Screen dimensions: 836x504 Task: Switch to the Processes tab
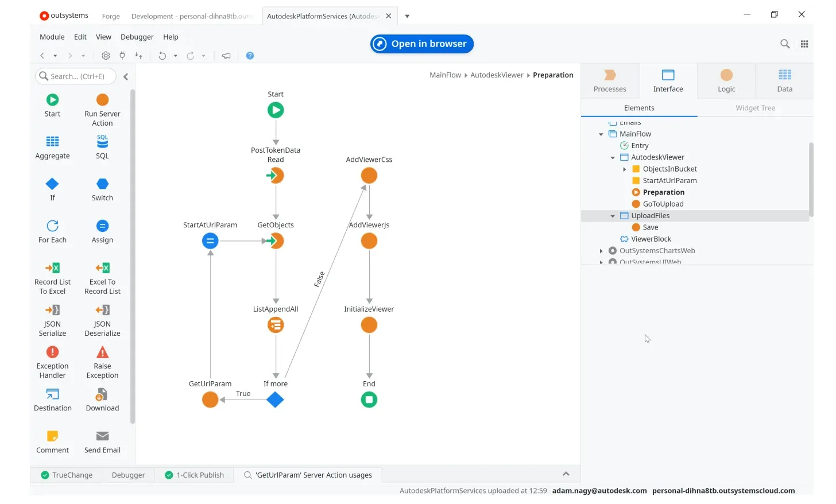tap(610, 81)
